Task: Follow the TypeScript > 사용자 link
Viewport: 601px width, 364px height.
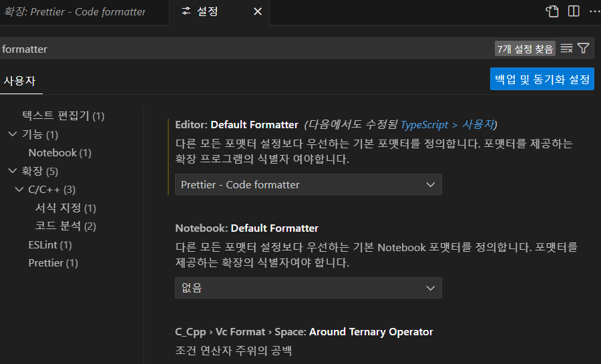Action: pos(447,124)
